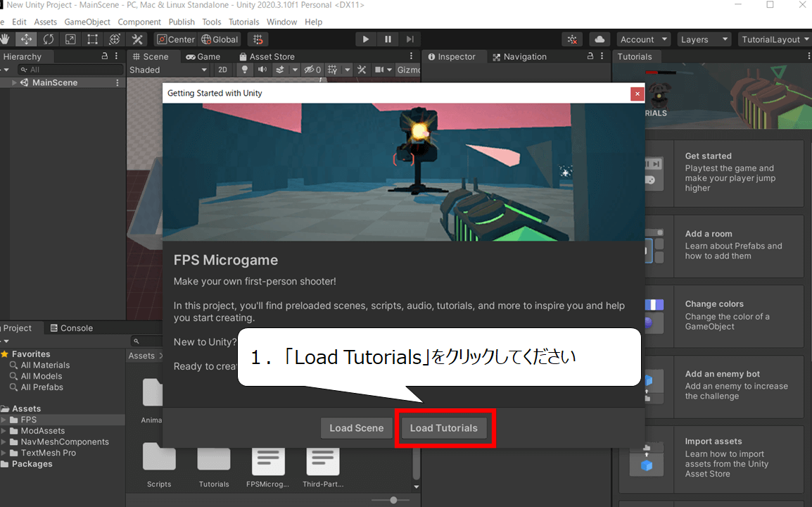Click the Load Scene button
Screen dimensions: 812x507
tap(357, 428)
